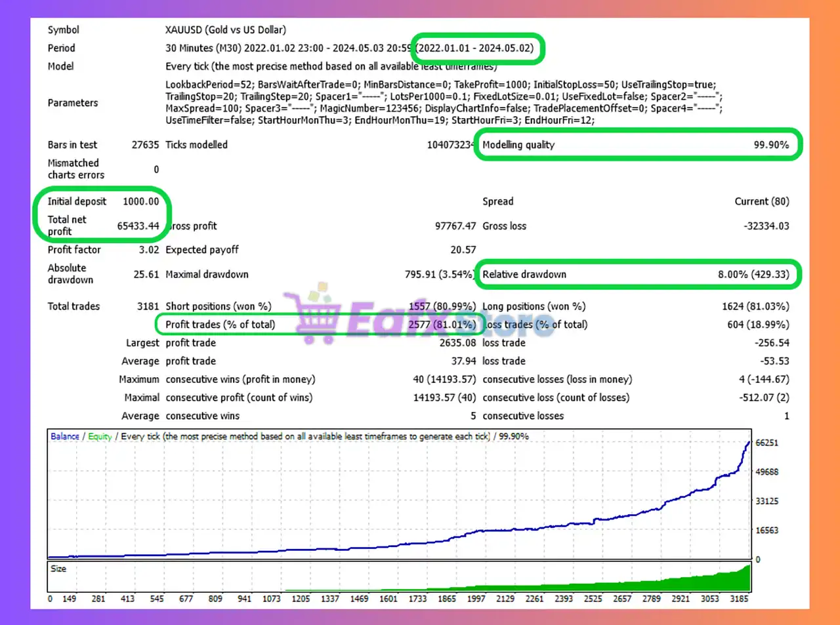Screen dimensions: 840x625
Task: Select the Profit trades (% of total) label
Action: 220,325
